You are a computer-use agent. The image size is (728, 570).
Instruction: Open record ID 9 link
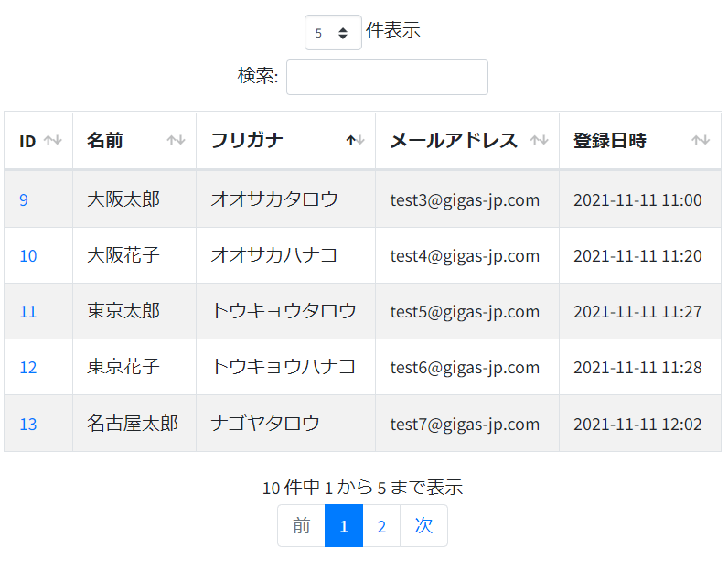[x=24, y=200]
